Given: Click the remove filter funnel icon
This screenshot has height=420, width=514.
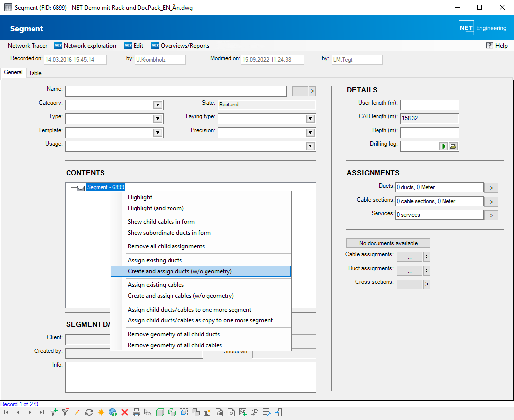Looking at the screenshot, I should point(65,412).
